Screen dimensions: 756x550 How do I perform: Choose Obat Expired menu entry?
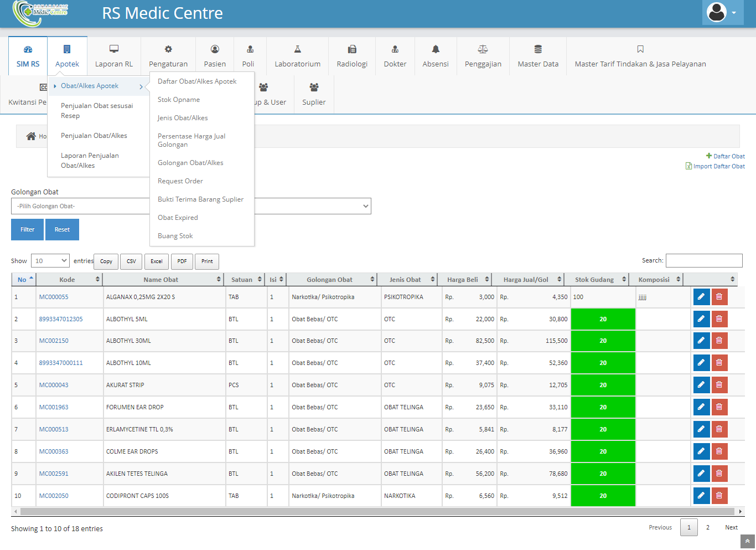[178, 218]
